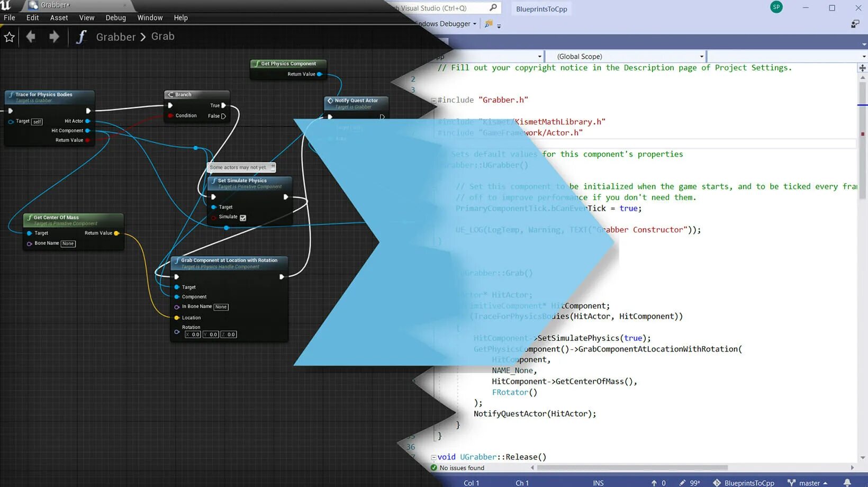Click the function 'f' icon beside Grabber breadcrumb
This screenshot has height=487, width=868.
[81, 37]
